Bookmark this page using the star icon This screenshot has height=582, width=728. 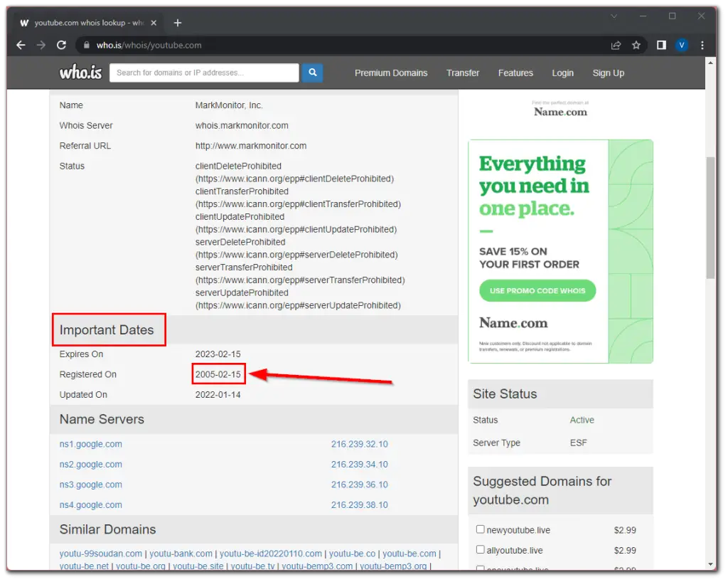636,45
